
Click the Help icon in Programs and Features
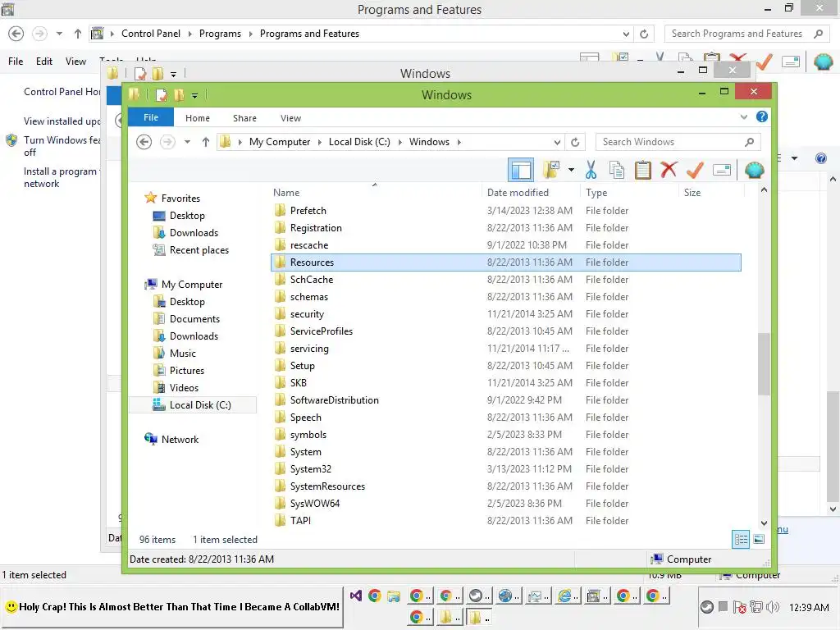pos(820,158)
